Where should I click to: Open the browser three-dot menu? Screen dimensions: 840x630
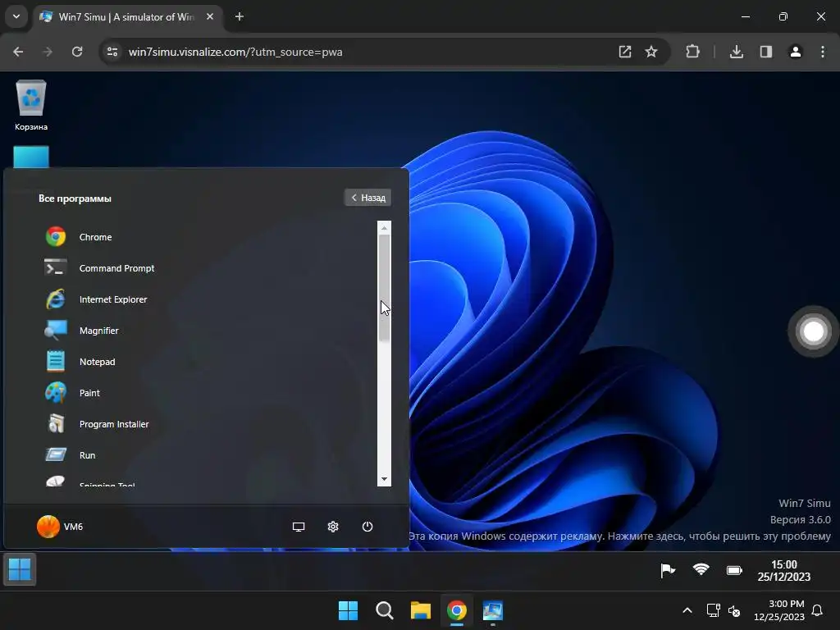coord(823,52)
